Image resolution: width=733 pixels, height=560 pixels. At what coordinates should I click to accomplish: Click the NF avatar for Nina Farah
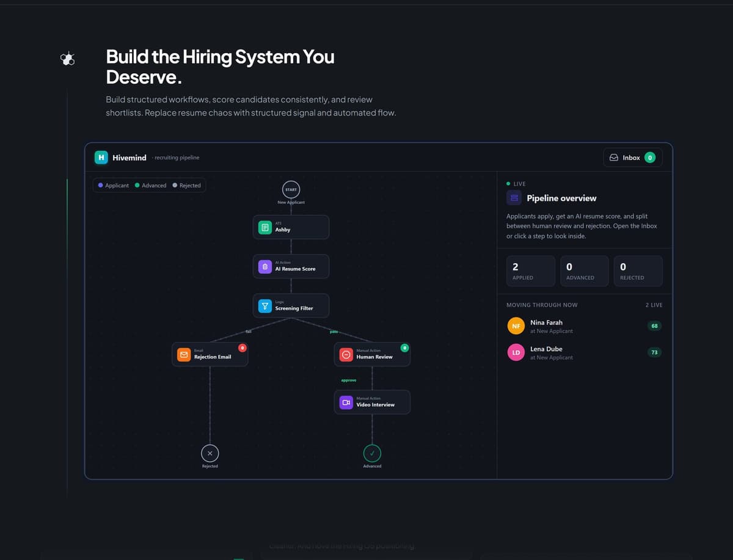[x=516, y=326]
